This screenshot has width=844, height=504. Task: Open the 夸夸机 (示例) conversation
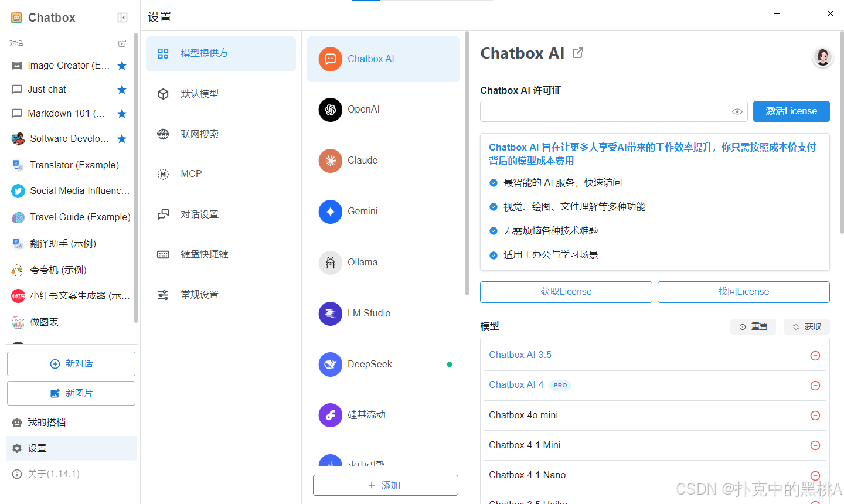point(70,270)
